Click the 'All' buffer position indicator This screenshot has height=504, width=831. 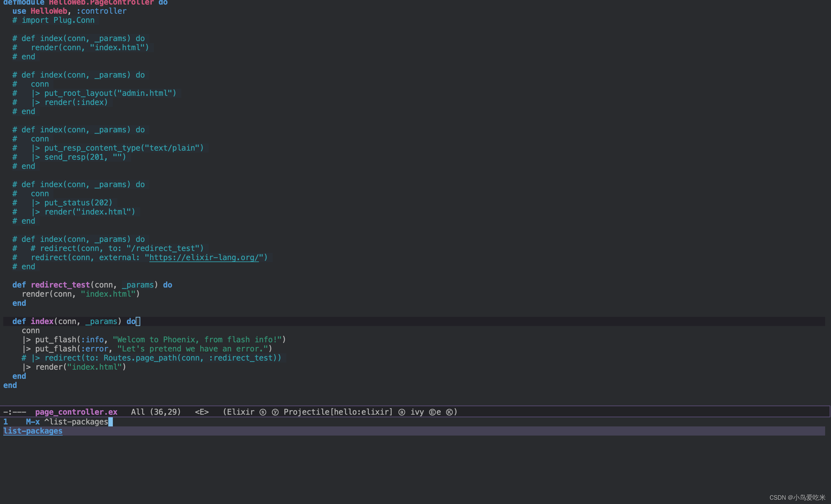pos(138,412)
